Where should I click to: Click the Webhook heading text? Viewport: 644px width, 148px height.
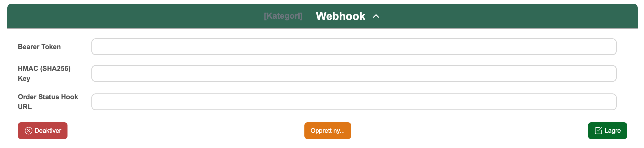(340, 16)
